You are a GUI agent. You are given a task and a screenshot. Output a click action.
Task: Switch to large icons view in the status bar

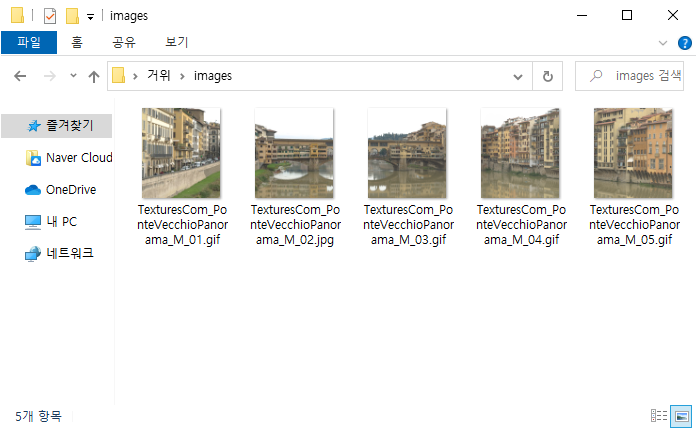pos(681,416)
